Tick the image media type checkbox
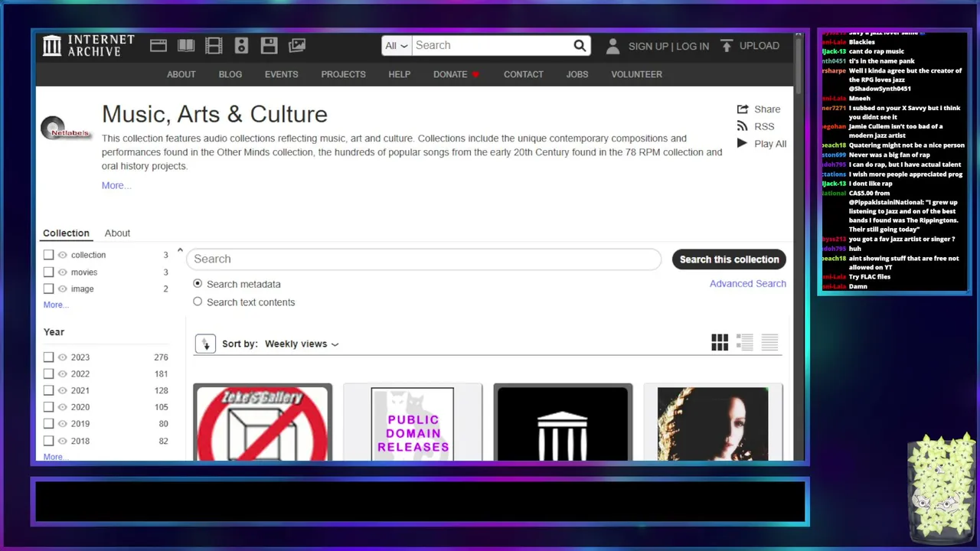This screenshot has width=980, height=551. 48,289
